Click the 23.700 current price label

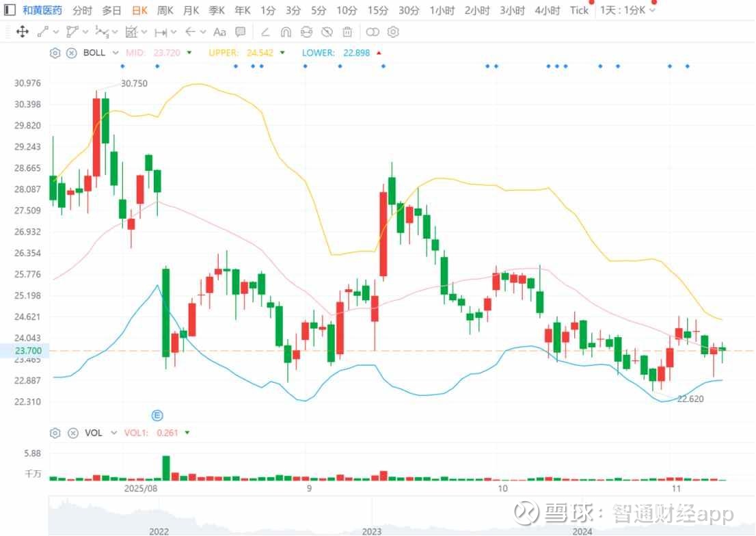click(28, 351)
